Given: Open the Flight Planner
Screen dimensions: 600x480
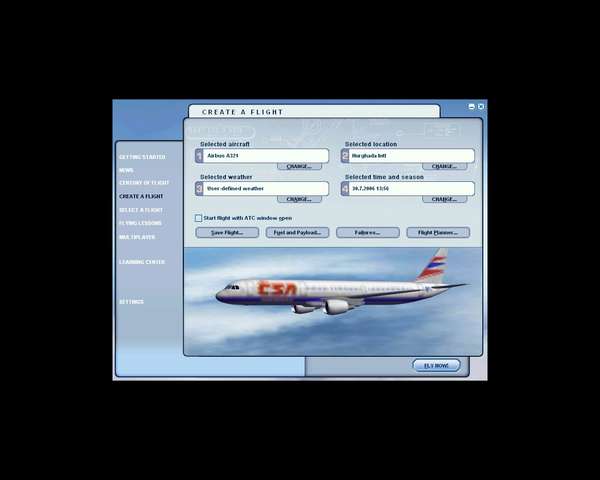Looking at the screenshot, I should [438, 233].
